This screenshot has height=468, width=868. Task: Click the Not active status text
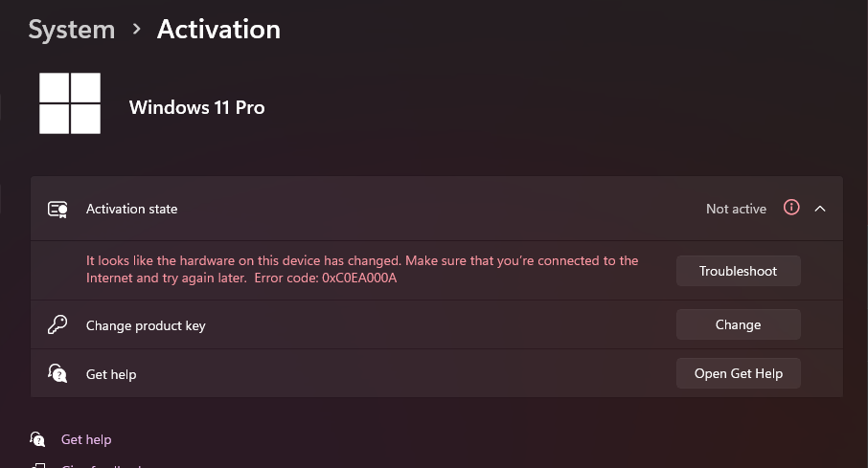(736, 209)
